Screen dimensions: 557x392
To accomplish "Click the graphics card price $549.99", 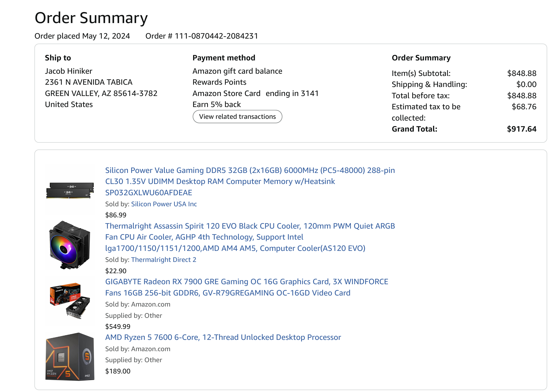I will [118, 326].
